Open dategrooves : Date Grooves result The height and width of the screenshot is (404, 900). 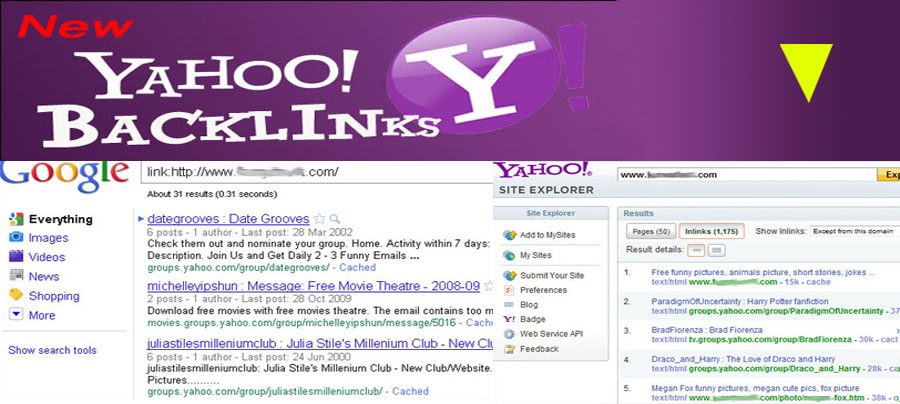[228, 219]
